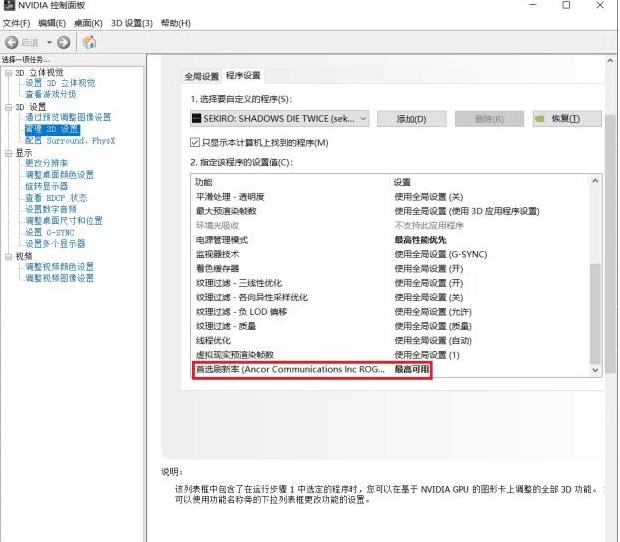This screenshot has height=542, width=620.
Task: Open the 3D 设置(3) menu
Action: coord(132,23)
